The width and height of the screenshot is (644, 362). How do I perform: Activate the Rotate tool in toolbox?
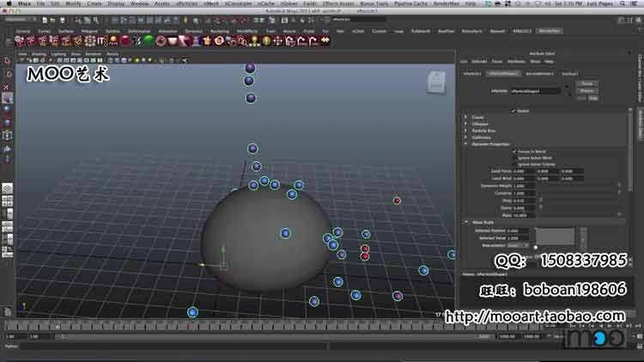pos(7,110)
